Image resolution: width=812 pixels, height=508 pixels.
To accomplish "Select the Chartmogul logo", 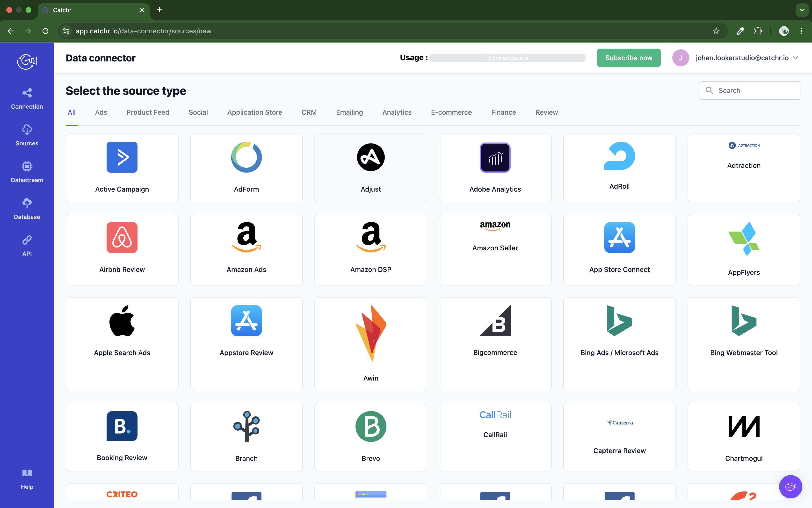I will pyautogui.click(x=744, y=426).
